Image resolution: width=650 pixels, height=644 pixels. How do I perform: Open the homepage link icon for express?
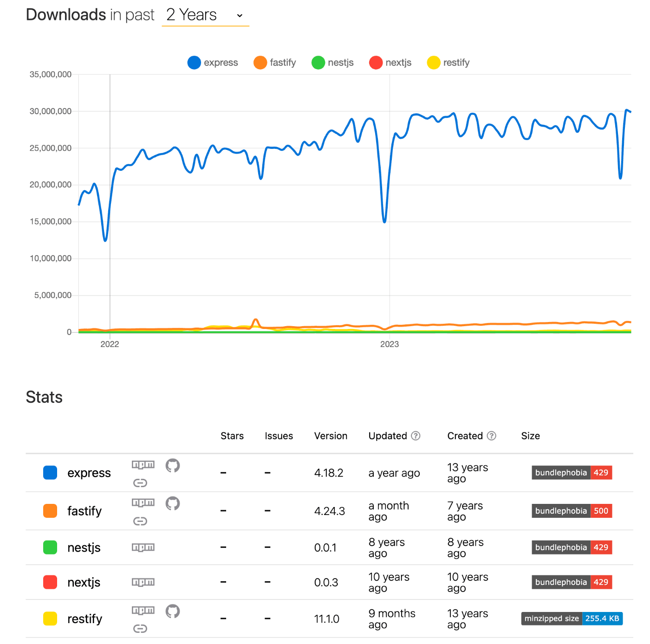pos(140,483)
